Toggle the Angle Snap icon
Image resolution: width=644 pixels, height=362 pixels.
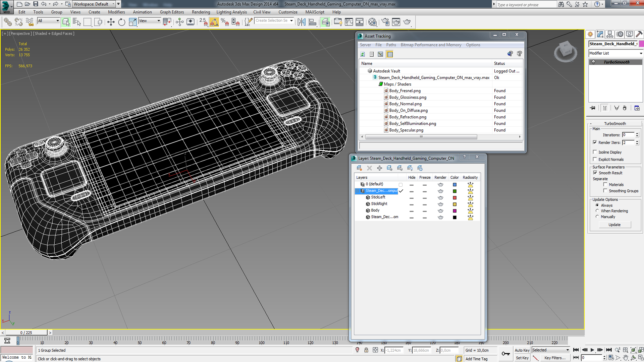214,22
